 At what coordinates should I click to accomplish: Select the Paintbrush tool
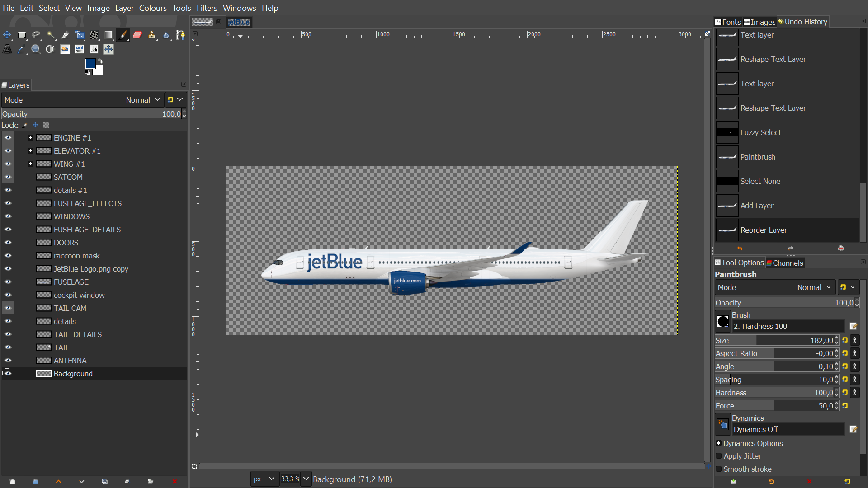coord(123,35)
